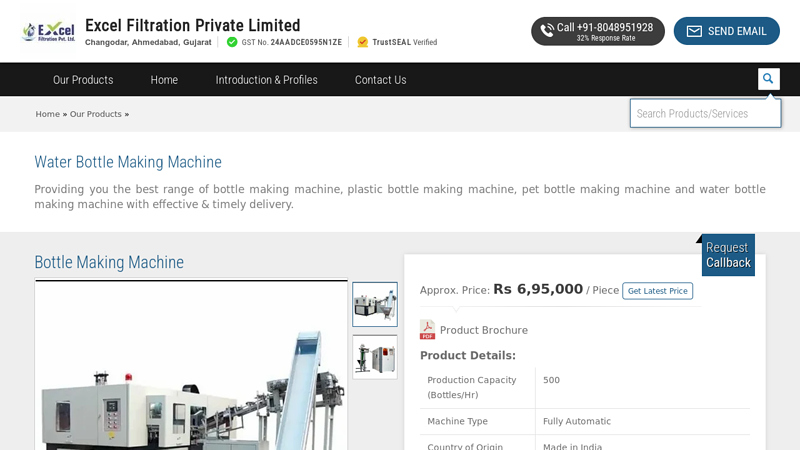Click GST No. 24AADCE0595N1ZE text
Viewport: 800px width, 450px height.
pyautogui.click(x=291, y=42)
